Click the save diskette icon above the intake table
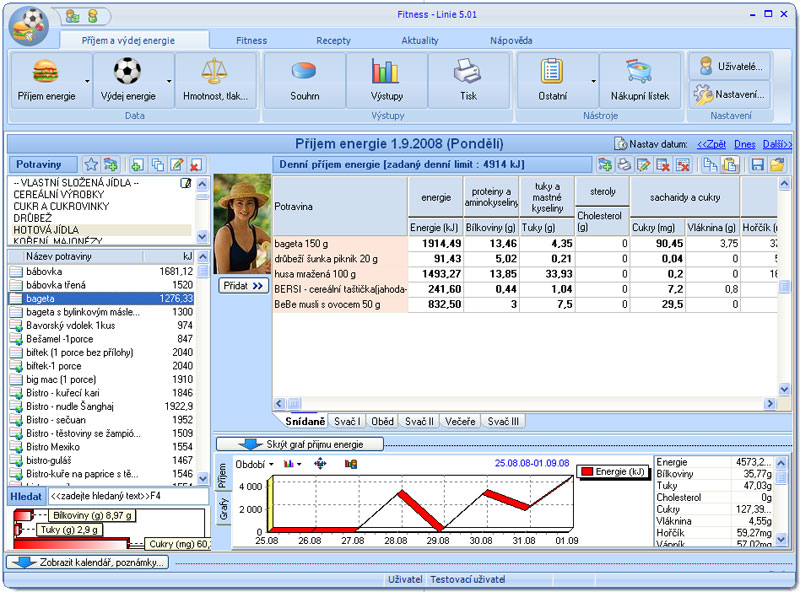The image size is (800, 592). 758,164
